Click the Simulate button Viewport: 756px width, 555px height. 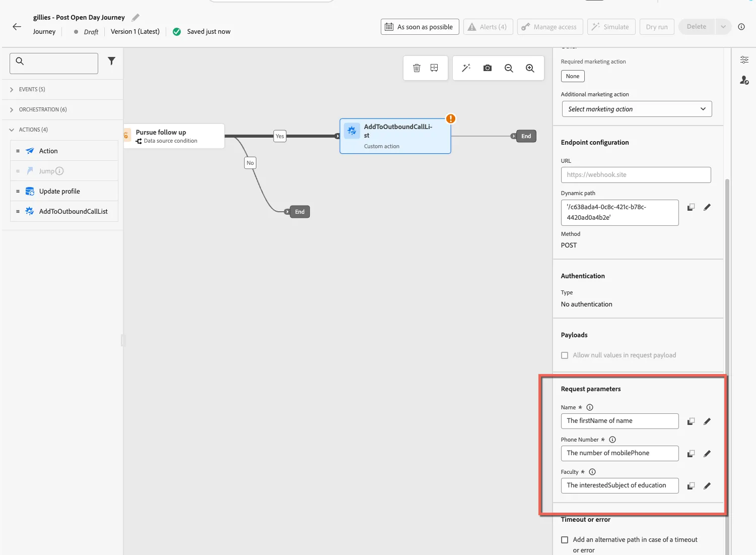click(611, 27)
